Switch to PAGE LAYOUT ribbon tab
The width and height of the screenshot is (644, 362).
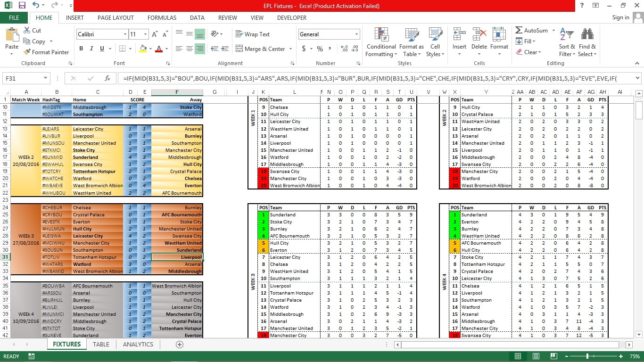pos(116,17)
